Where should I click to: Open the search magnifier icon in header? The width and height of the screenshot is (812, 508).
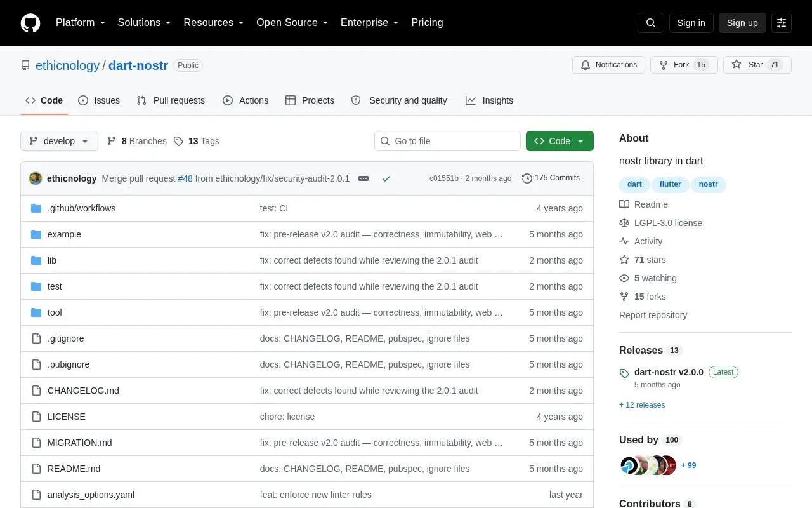pos(651,23)
